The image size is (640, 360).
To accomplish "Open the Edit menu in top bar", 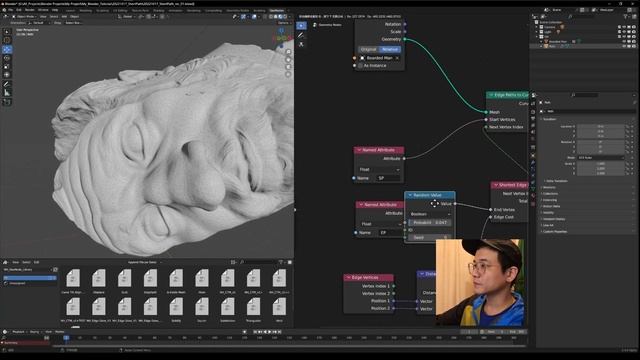I will coord(19,10).
